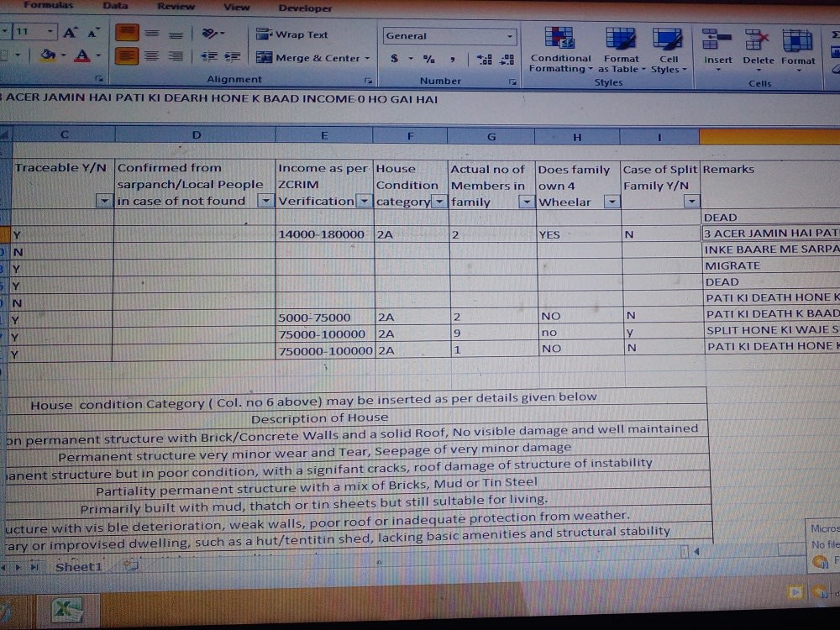The image size is (840, 630).
Task: Click the Increase Font Size icon
Action: click(71, 33)
